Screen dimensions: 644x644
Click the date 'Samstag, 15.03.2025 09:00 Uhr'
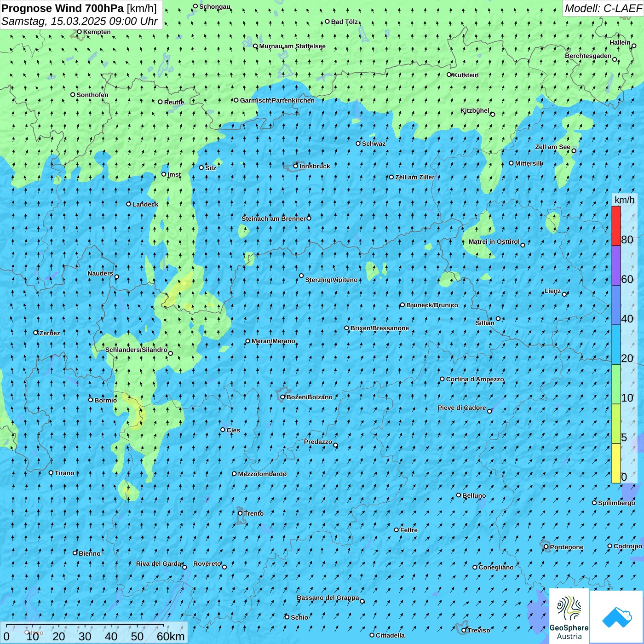80,21
